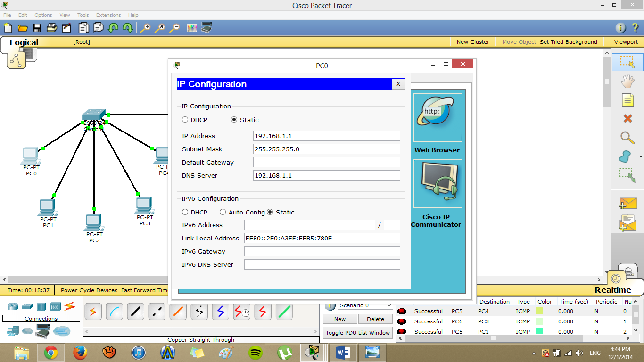Enable DHCP in IP Configuration
This screenshot has width=644, height=362.
pos(185,120)
